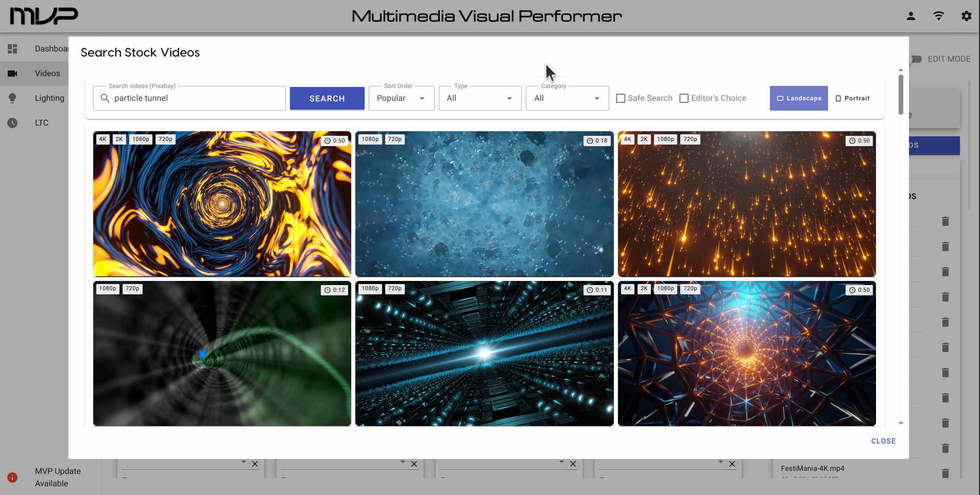Delete FestiMania-4K.mp4 using its trash icon
Screen dimensions: 980x495
pyautogui.click(x=945, y=473)
